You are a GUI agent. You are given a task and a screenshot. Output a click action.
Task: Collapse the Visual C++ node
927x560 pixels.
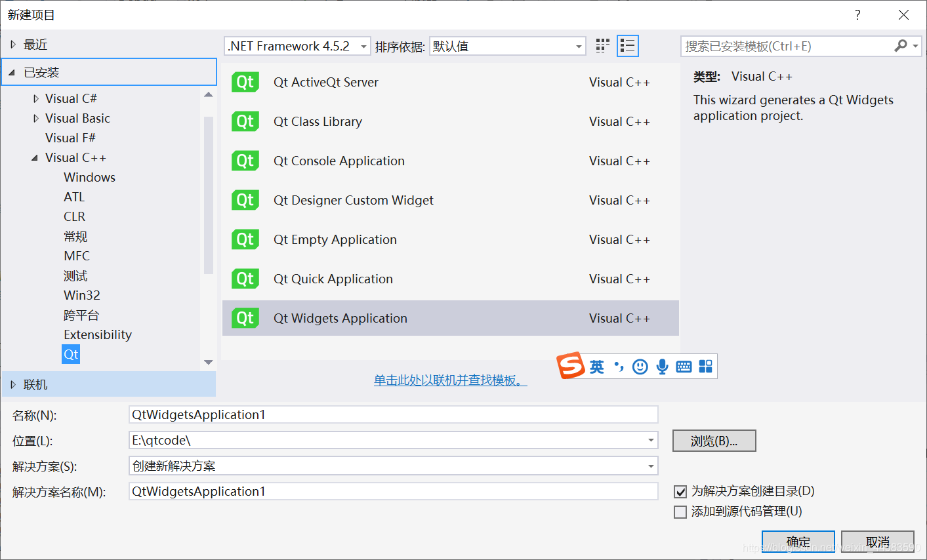pyautogui.click(x=35, y=158)
